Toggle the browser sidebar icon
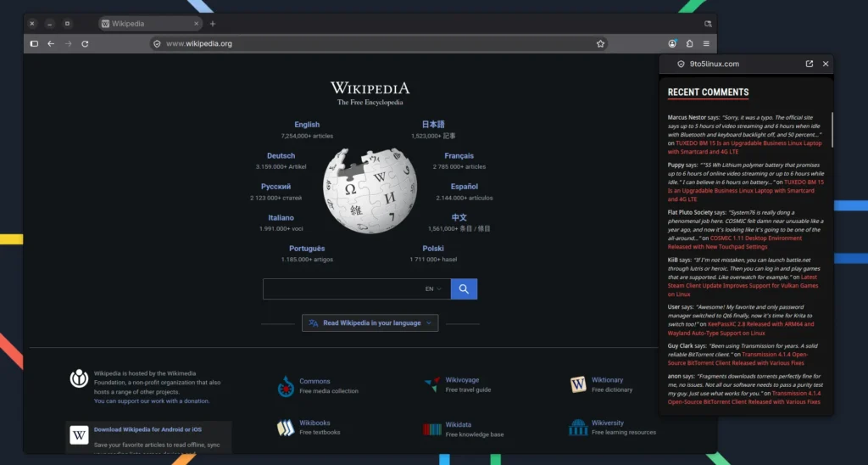 click(x=34, y=44)
